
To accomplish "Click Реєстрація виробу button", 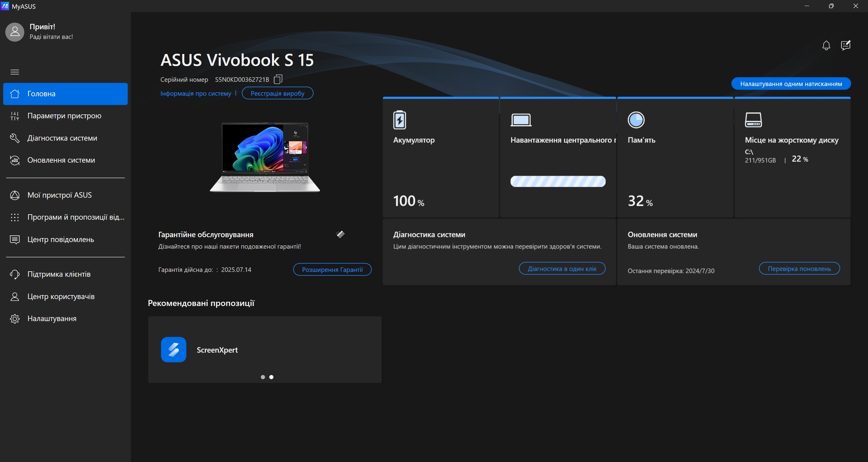I will pos(277,94).
